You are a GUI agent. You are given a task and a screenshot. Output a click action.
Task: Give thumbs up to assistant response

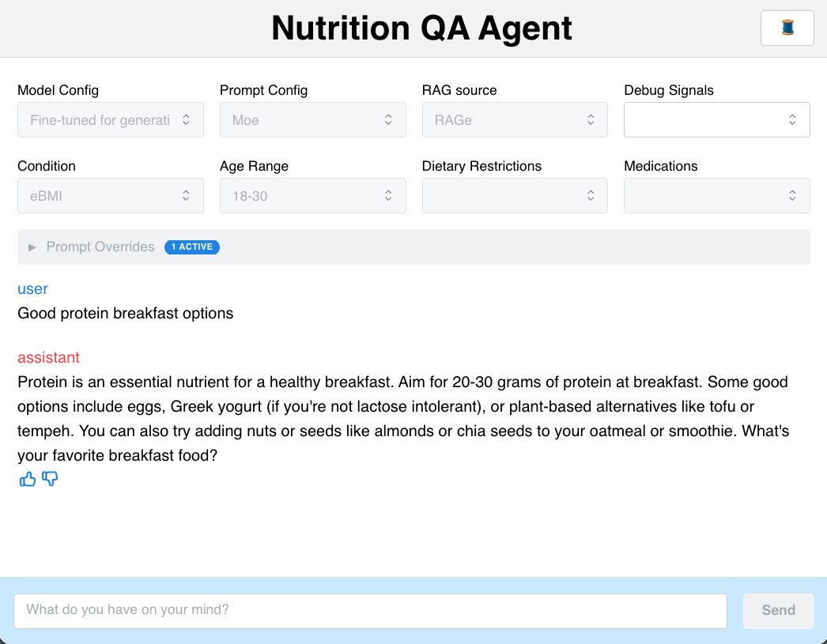pyautogui.click(x=28, y=479)
